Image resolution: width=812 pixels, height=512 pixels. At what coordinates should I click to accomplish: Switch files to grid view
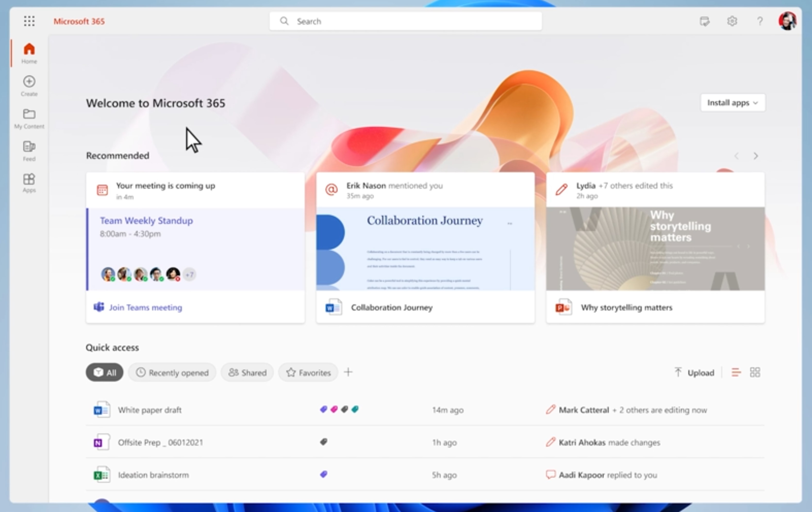(755, 372)
